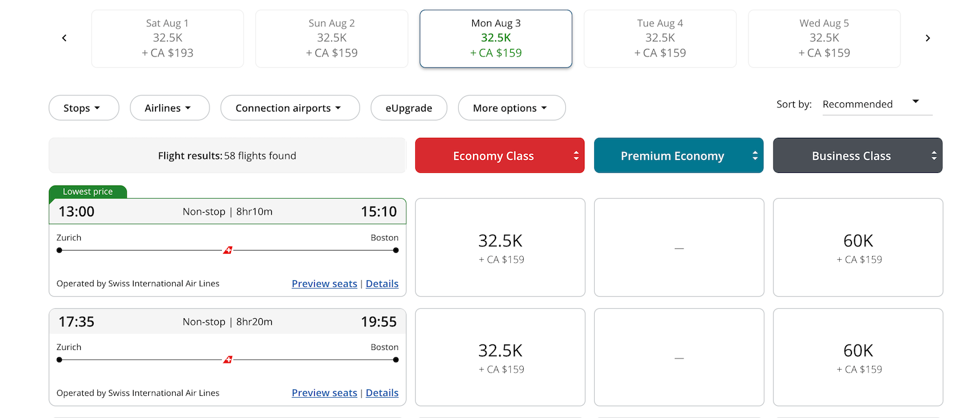Click Swiss airline logo on 17:35 flight
Image resolution: width=980 pixels, height=418 pixels.
pyautogui.click(x=228, y=360)
